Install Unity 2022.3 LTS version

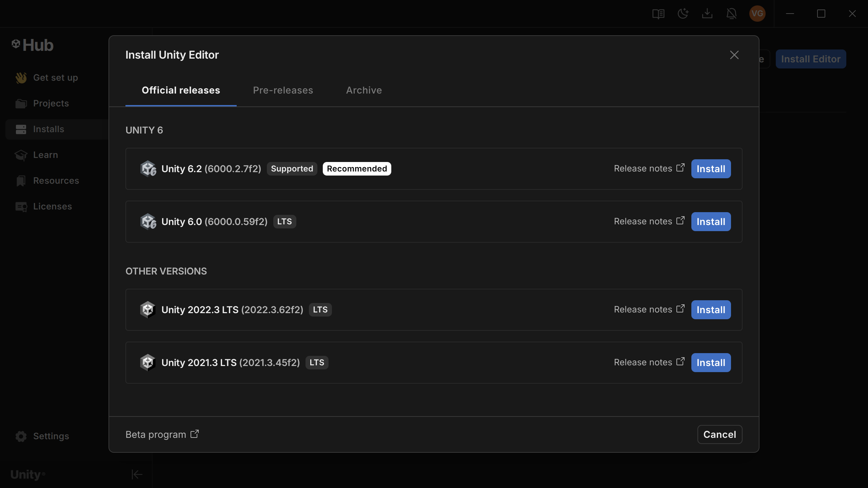(711, 310)
